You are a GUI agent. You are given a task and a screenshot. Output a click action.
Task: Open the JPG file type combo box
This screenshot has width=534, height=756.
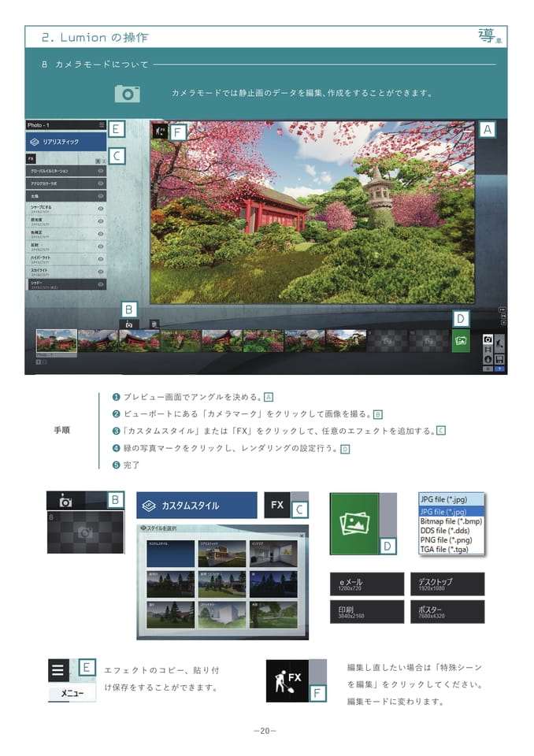point(451,499)
